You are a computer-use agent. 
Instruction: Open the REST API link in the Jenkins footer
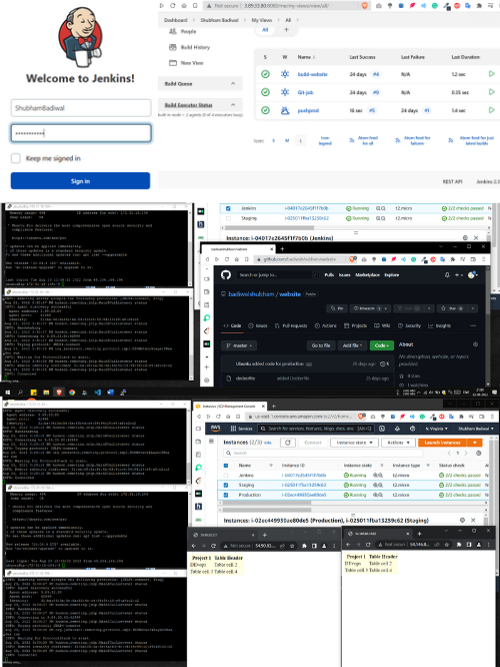[x=452, y=182]
